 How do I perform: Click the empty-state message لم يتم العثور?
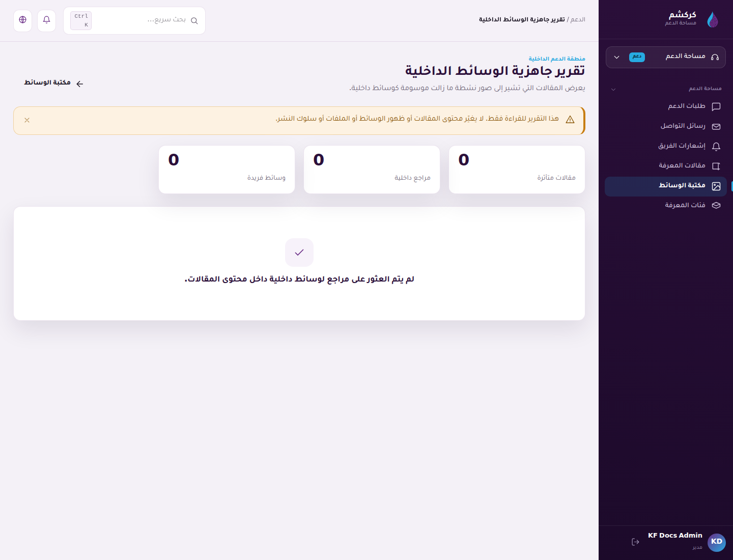pyautogui.click(x=299, y=279)
